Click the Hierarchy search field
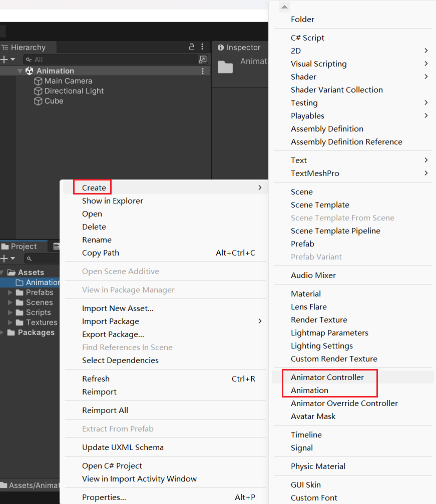 (x=111, y=59)
